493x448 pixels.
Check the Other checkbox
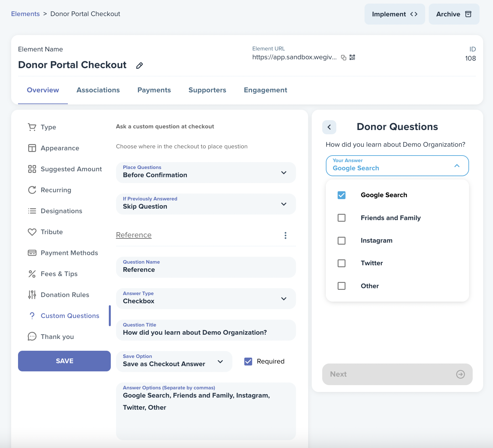(342, 286)
